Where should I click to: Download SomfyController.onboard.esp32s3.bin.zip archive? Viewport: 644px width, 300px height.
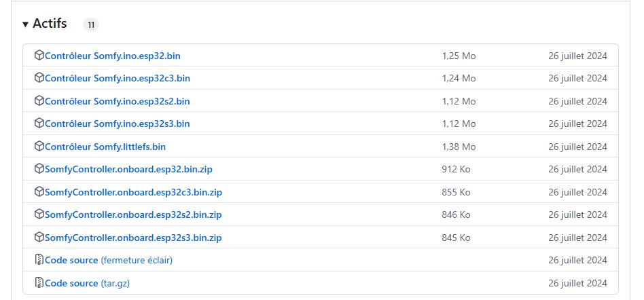click(x=133, y=238)
